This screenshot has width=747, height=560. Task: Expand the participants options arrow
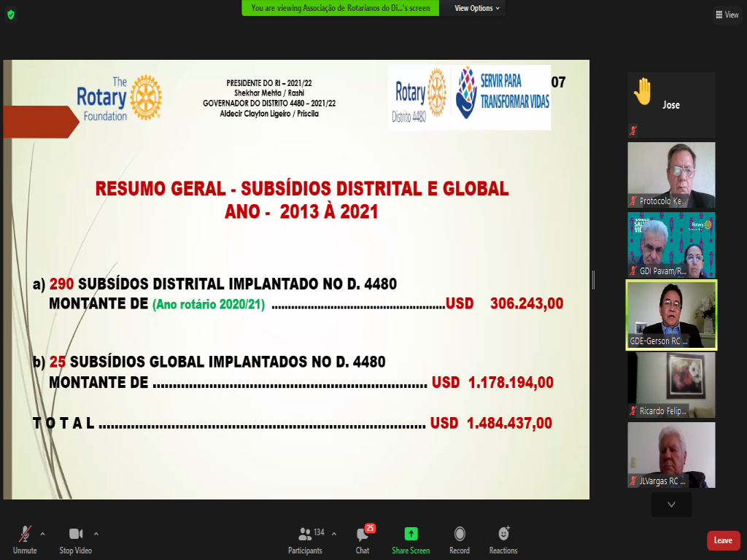[x=334, y=533]
